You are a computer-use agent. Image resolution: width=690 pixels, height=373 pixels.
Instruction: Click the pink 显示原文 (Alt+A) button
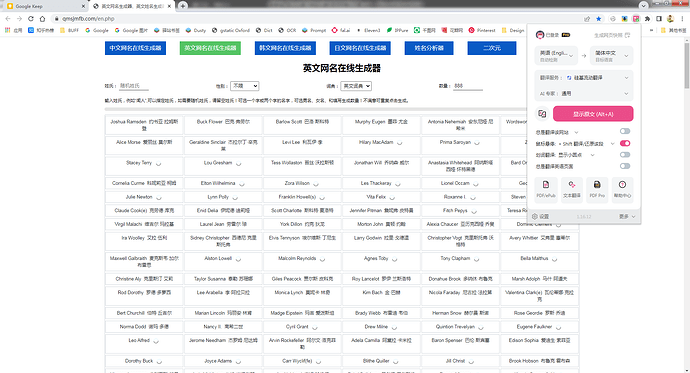(593, 114)
